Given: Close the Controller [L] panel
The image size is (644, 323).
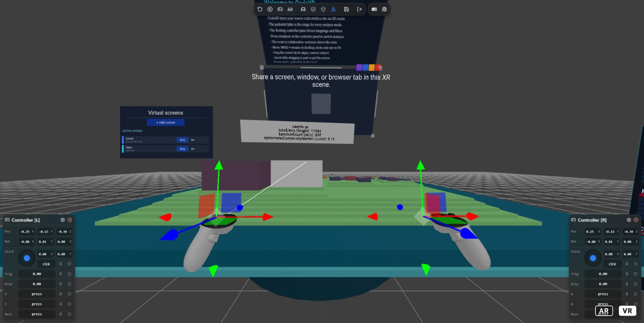Looking at the screenshot, I should pyautogui.click(x=70, y=220).
